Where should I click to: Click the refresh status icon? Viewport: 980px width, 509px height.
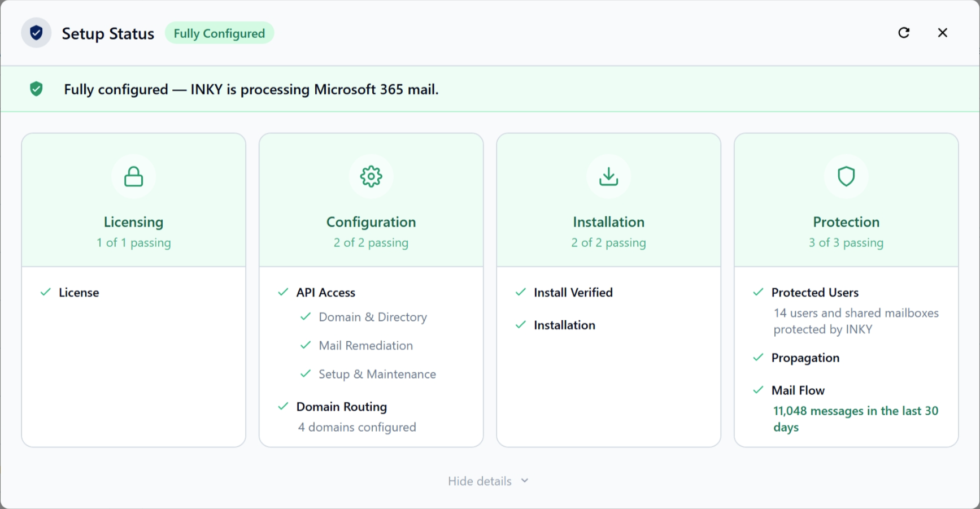click(904, 33)
